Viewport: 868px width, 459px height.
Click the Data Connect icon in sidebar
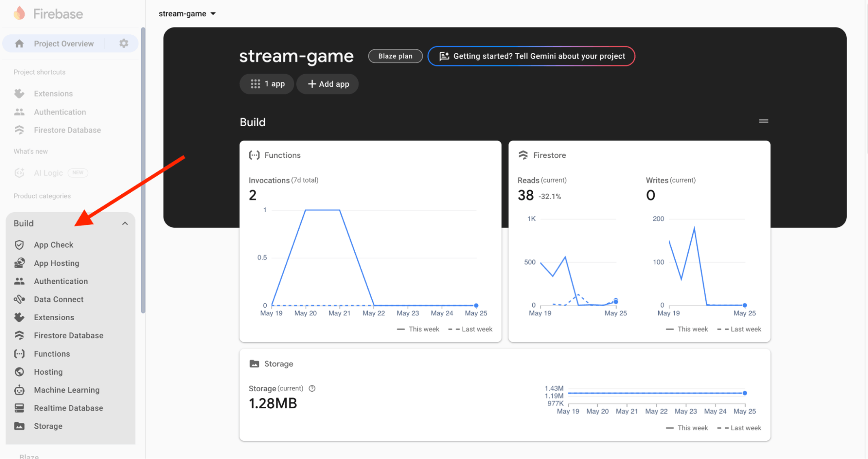point(19,299)
